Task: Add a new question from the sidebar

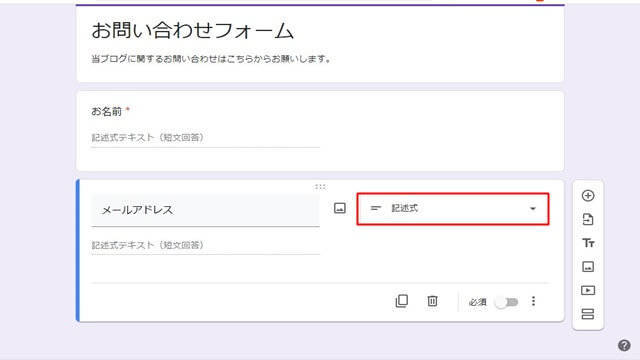Action: pyautogui.click(x=588, y=196)
